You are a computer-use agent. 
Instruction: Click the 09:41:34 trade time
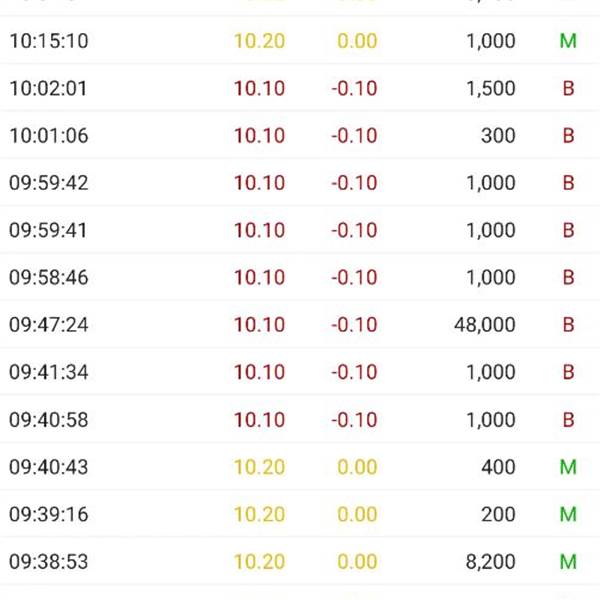tap(49, 373)
